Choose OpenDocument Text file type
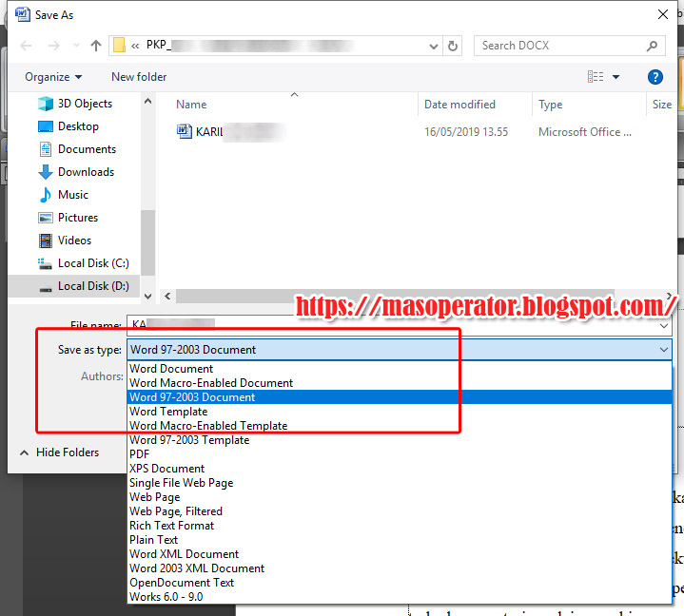This screenshot has width=684, height=616. [x=400, y=583]
